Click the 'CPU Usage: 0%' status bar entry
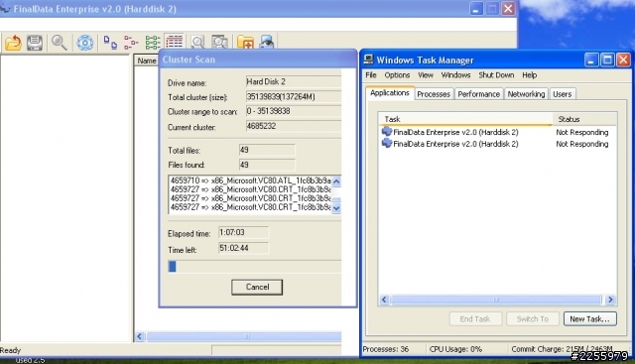Viewport: 635px width, 364px height. coord(455,349)
